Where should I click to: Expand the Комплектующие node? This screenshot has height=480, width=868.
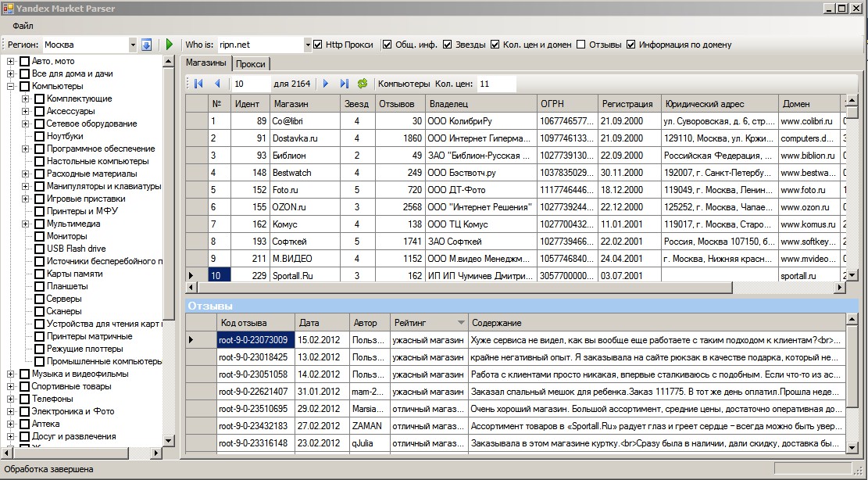coord(26,99)
